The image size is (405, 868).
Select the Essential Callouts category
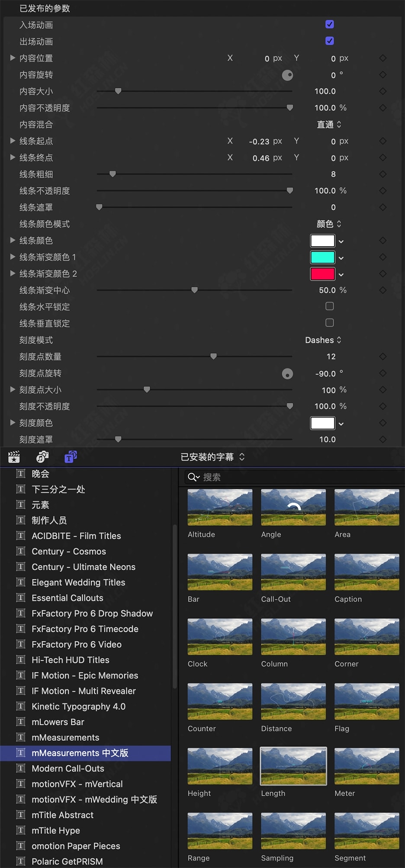67,598
